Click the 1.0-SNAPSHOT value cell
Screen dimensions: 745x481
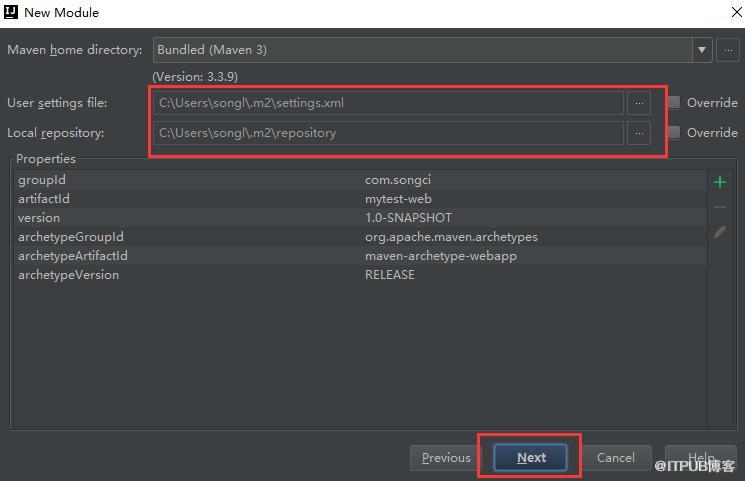(408, 218)
